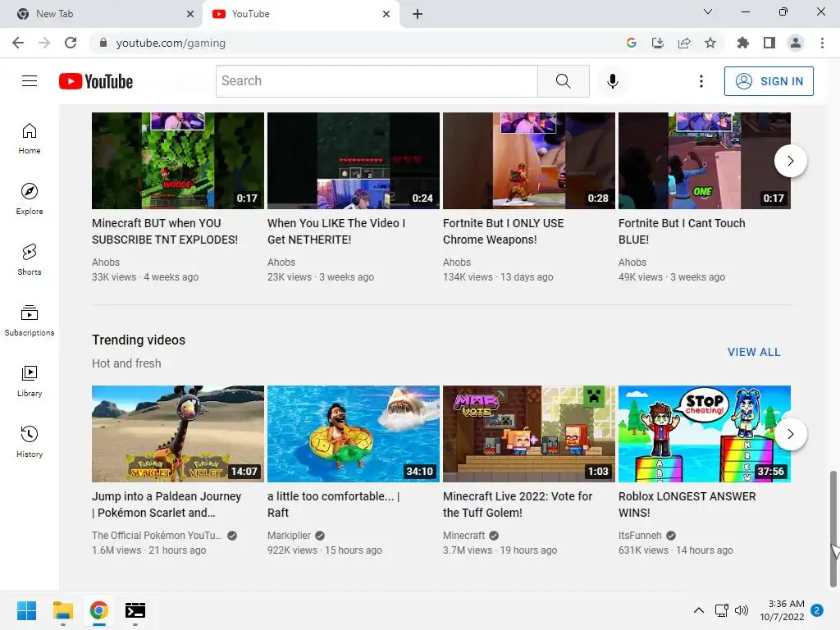Screen dimensions: 840x630
Task: Reload the YouTube gaming page
Action: [x=71, y=43]
